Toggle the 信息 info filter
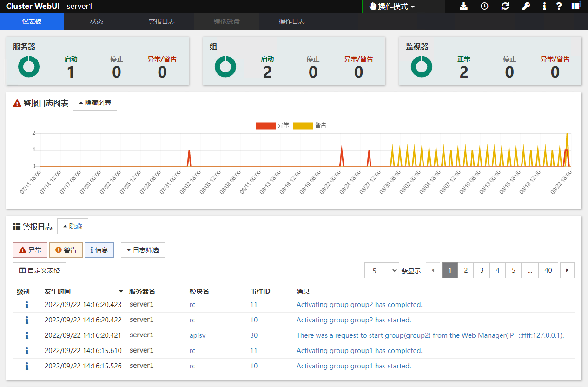The image size is (588, 387). point(99,250)
